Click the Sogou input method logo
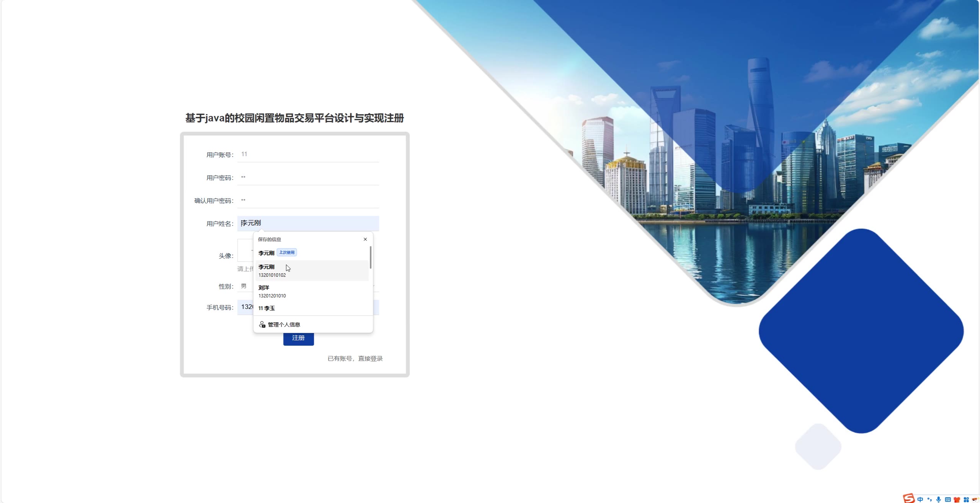Image resolution: width=980 pixels, height=503 pixels. [x=909, y=498]
